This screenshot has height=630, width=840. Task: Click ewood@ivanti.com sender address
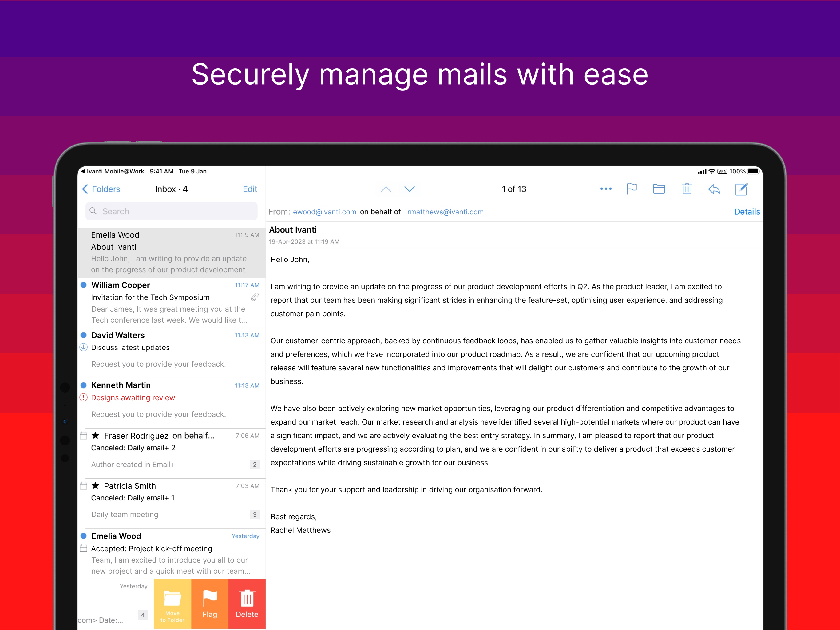tap(324, 212)
